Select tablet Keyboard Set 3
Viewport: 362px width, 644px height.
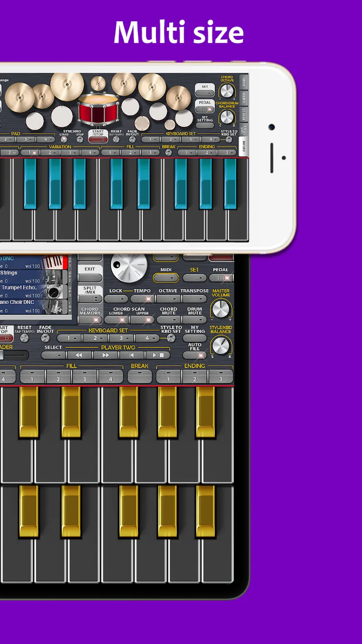point(122,338)
